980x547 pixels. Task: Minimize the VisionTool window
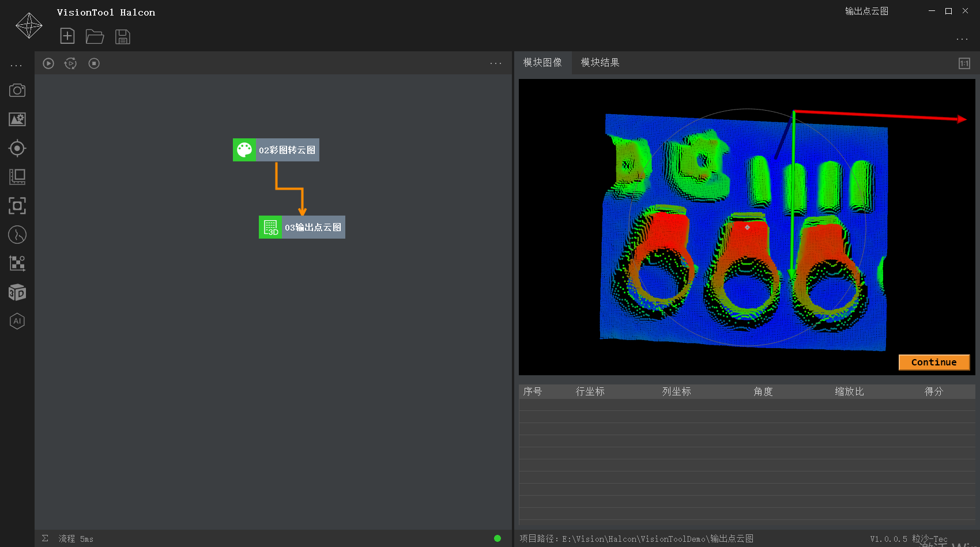[x=932, y=11]
